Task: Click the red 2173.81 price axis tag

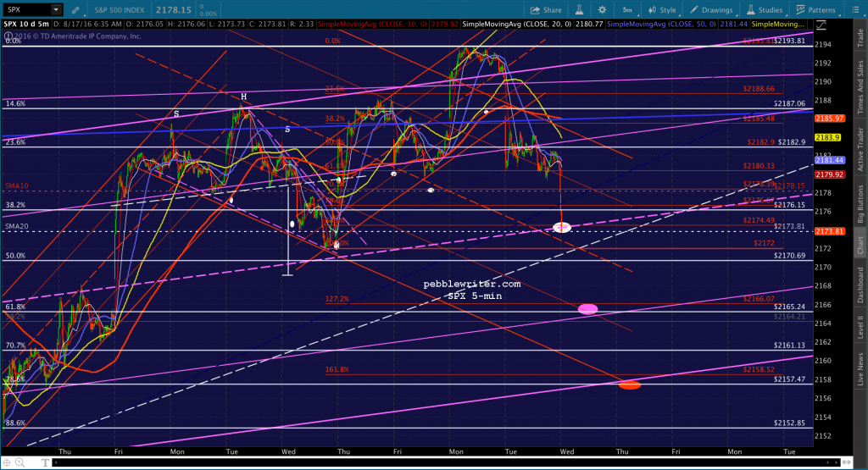Action: tap(829, 231)
